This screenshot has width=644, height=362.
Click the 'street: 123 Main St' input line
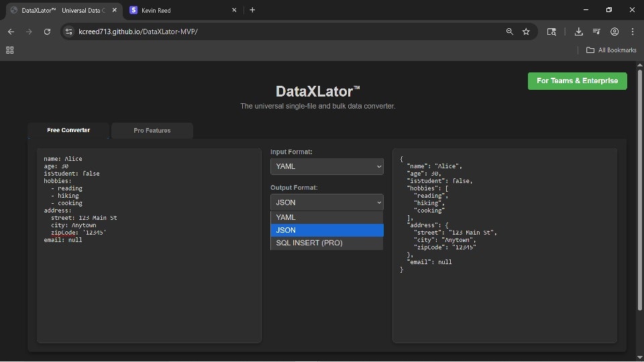[84, 218]
